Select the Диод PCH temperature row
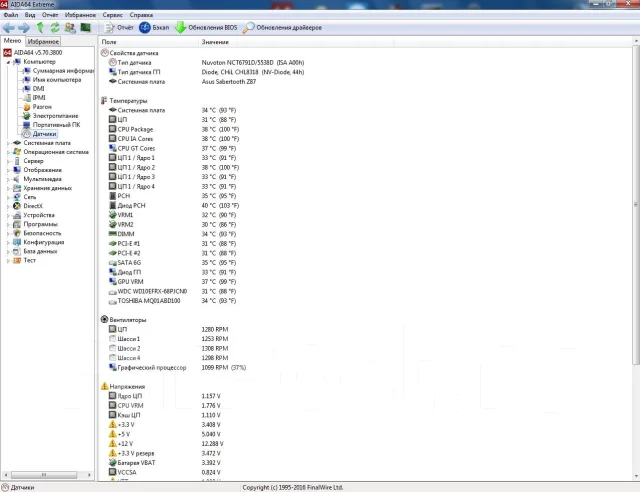Image resolution: width=640 pixels, height=492 pixels. [173, 205]
